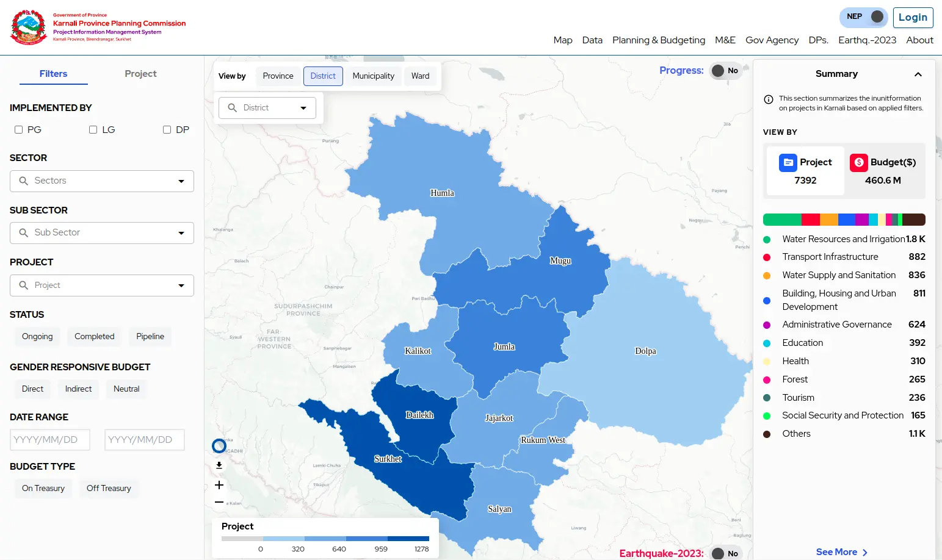Screen dimensions: 942x560
Task: Open the District search dropdown
Action: tap(267, 108)
